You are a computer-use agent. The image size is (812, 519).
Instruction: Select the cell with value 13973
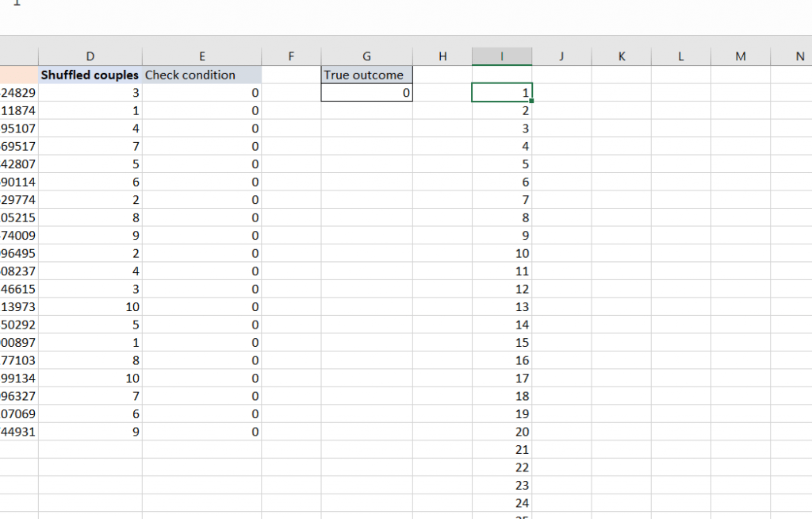coord(19,306)
